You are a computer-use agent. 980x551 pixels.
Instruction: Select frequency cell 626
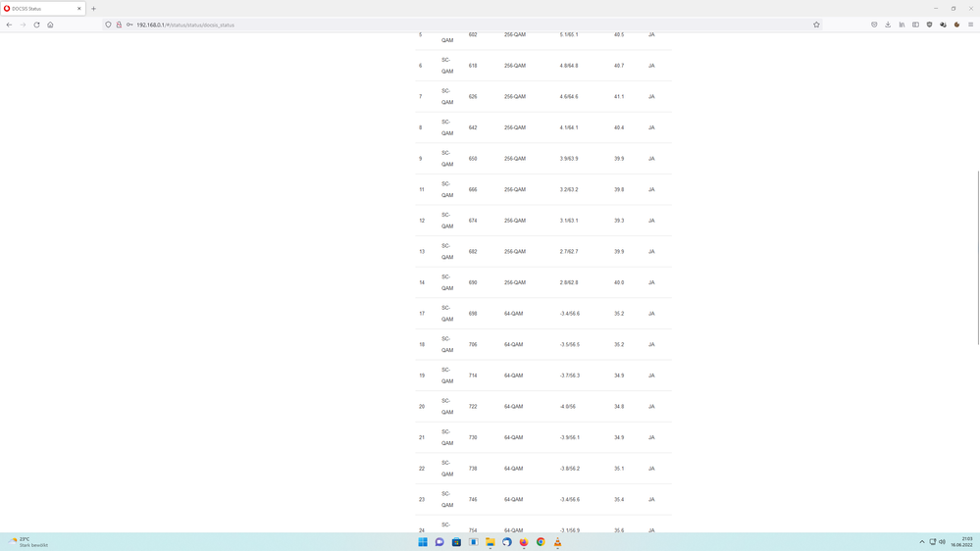tap(473, 97)
